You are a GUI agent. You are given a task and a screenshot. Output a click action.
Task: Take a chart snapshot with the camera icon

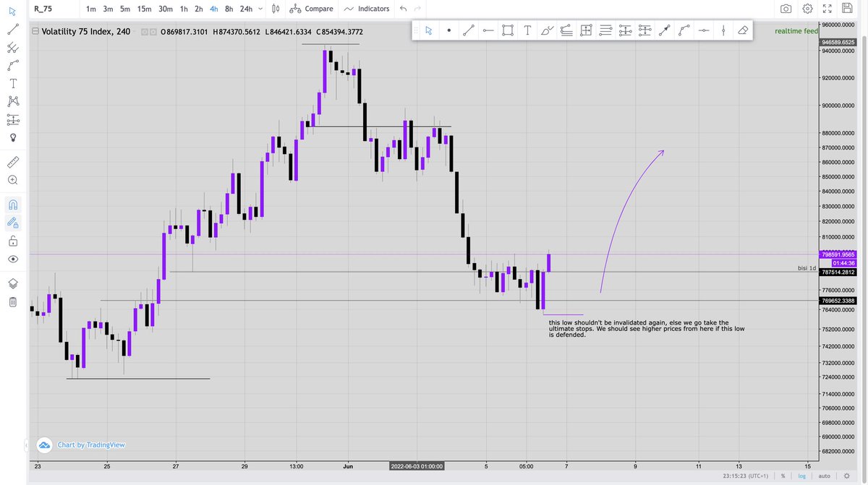click(x=786, y=9)
